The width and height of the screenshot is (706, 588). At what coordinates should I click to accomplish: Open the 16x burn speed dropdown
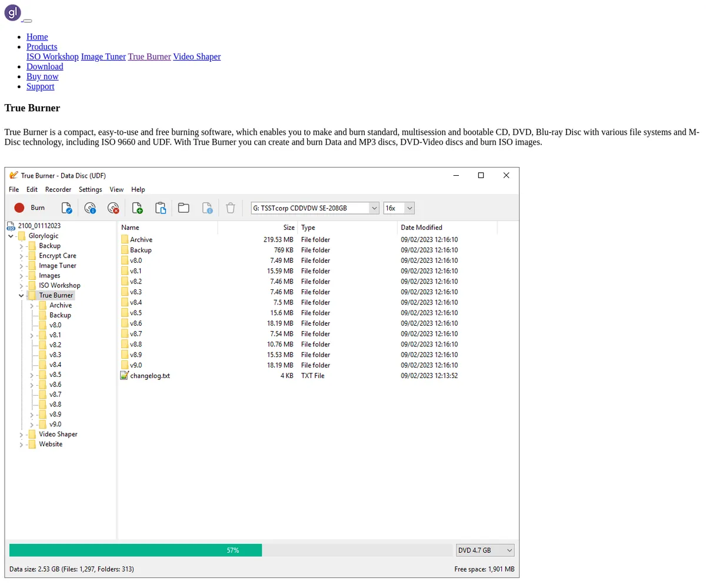click(409, 208)
